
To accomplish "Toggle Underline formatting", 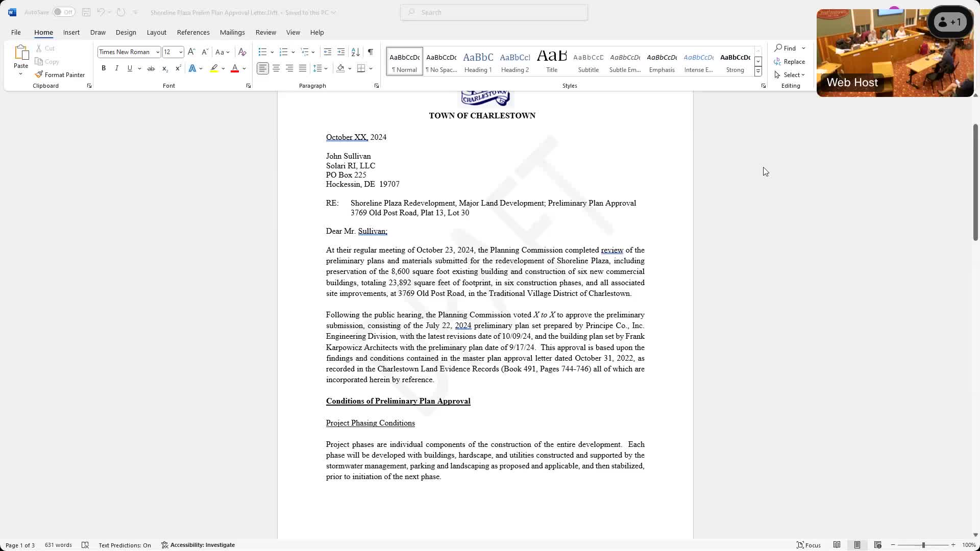I will [130, 68].
